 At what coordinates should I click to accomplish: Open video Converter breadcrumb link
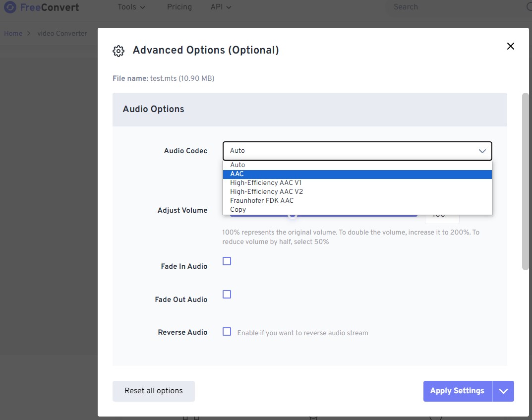[x=62, y=33]
